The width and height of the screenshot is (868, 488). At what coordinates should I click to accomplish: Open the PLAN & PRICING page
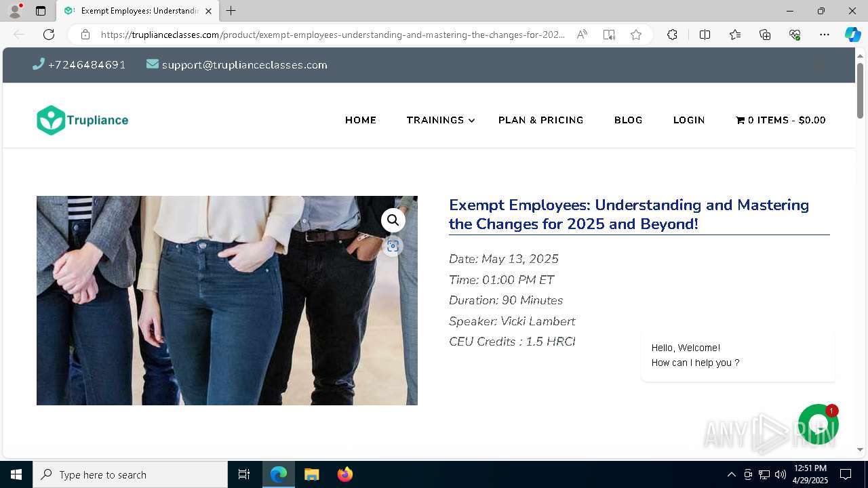click(x=541, y=120)
